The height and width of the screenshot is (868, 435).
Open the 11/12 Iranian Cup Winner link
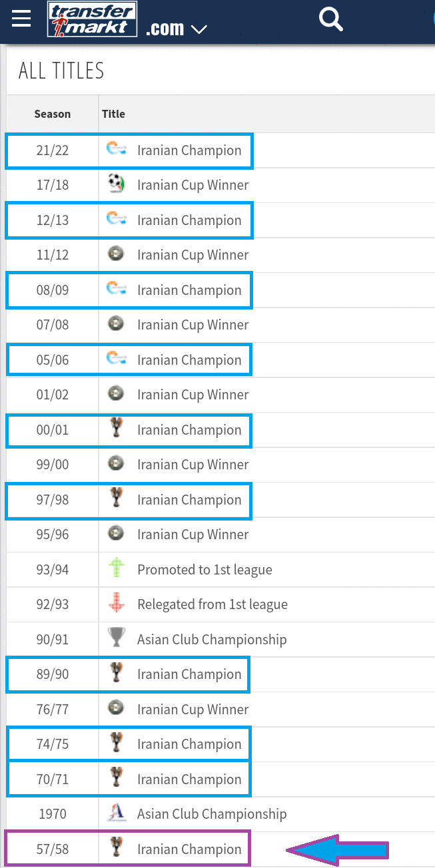193,255
